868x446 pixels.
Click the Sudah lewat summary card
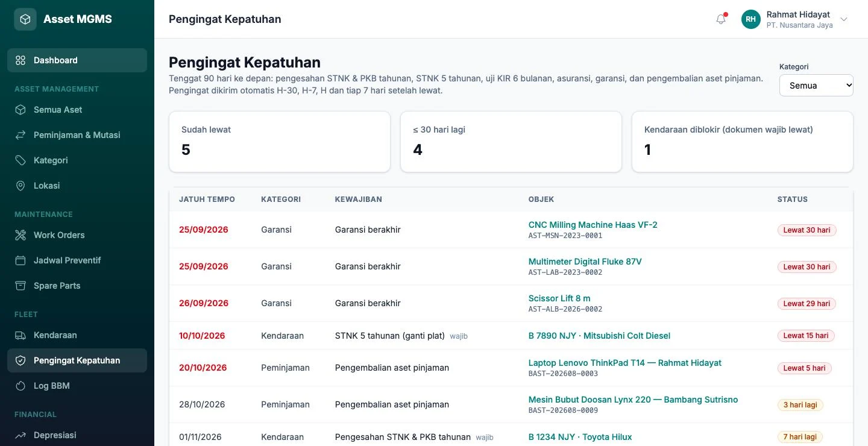pos(280,142)
